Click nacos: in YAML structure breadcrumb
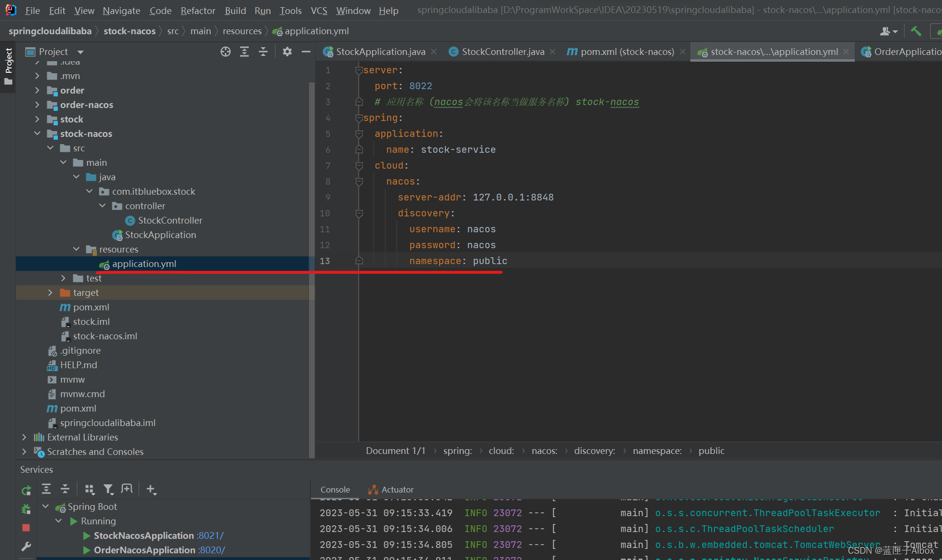The image size is (942, 560). click(544, 451)
